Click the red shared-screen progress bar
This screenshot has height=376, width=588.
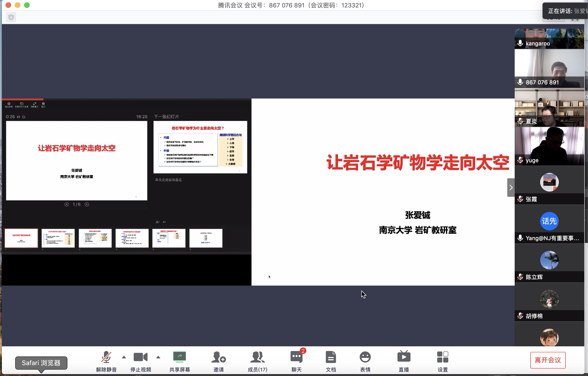23,99
